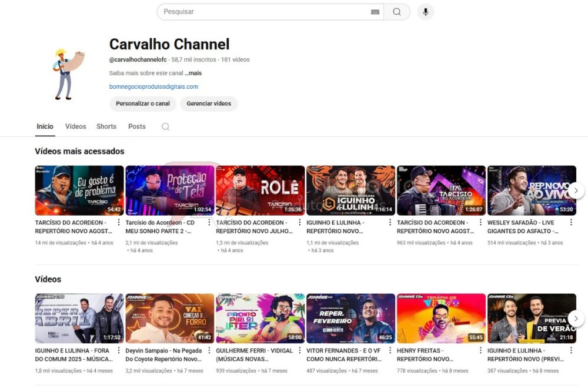Show next videos in Vídeos row
The image size is (588, 392).
tap(576, 319)
